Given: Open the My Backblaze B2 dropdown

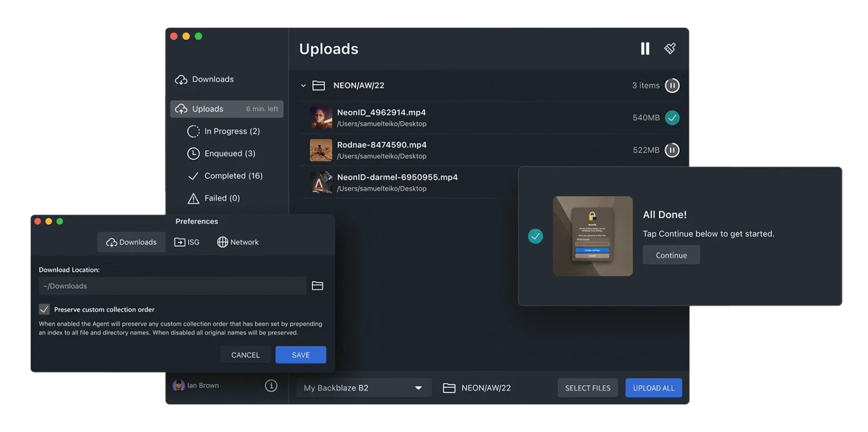Looking at the screenshot, I should click(x=364, y=388).
